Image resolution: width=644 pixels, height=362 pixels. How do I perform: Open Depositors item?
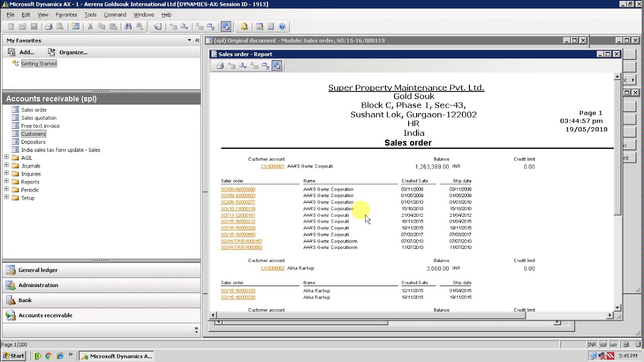pyautogui.click(x=33, y=142)
